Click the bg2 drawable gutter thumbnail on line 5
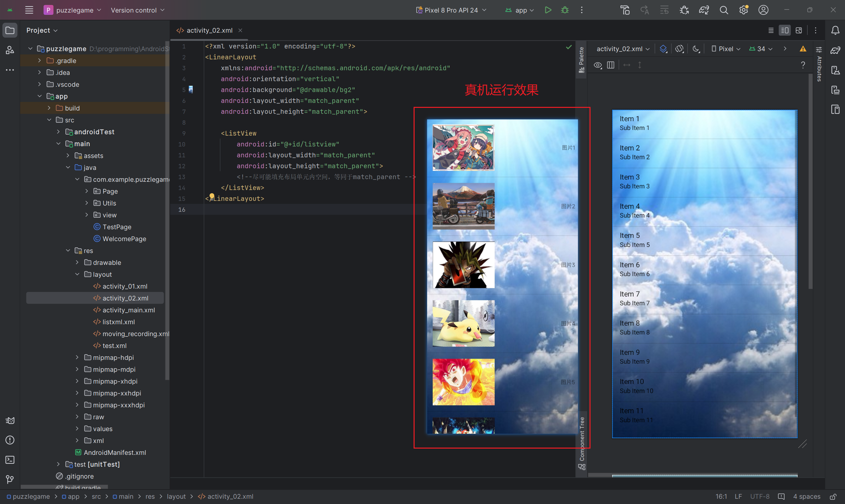This screenshot has width=845, height=504. [x=191, y=90]
